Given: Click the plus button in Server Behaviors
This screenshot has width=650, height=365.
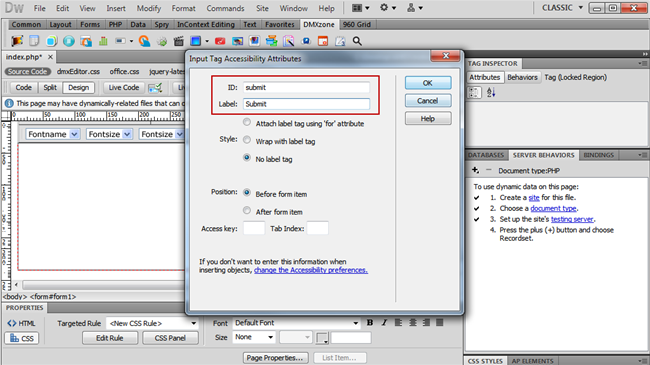Looking at the screenshot, I should 475,170.
